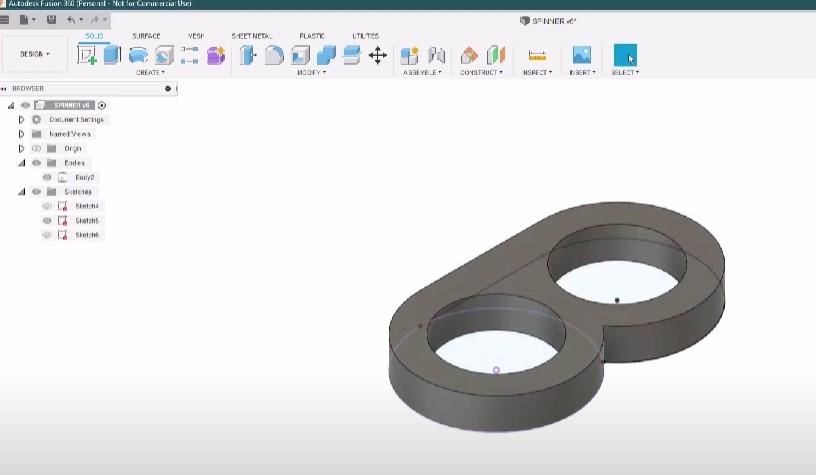Switch to the PLASTIC tab

(x=312, y=36)
